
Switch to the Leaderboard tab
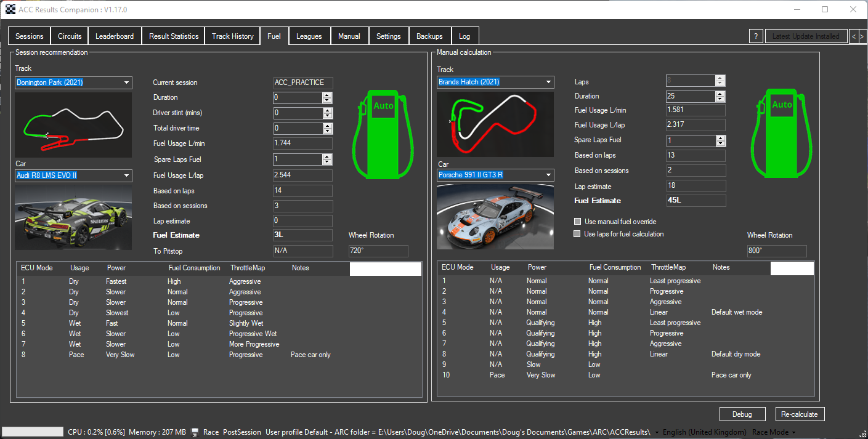tap(115, 36)
